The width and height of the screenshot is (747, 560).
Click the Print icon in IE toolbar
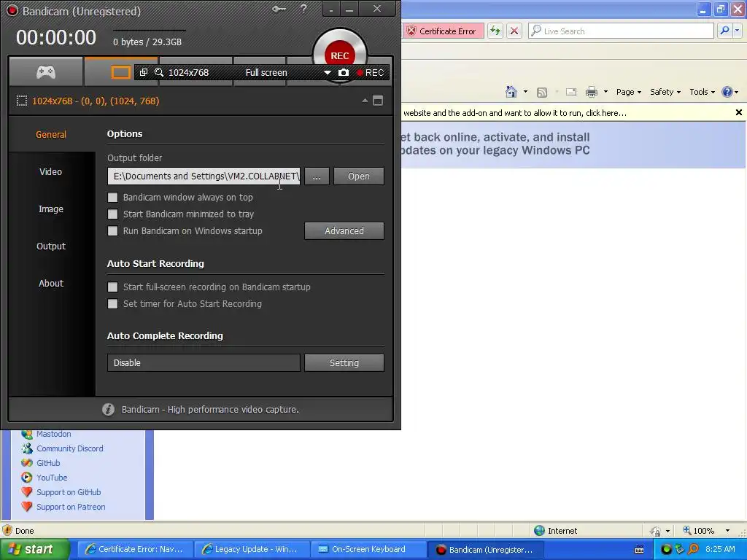(591, 92)
